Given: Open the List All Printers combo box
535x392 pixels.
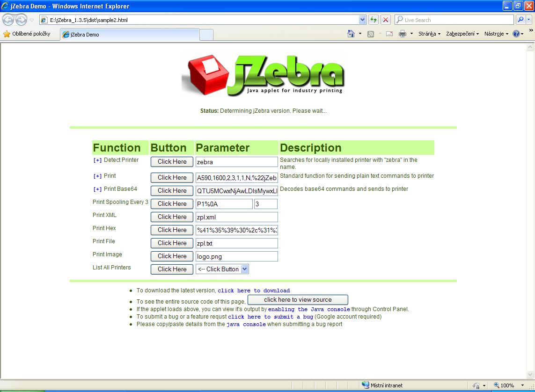Looking at the screenshot, I should tap(222, 269).
